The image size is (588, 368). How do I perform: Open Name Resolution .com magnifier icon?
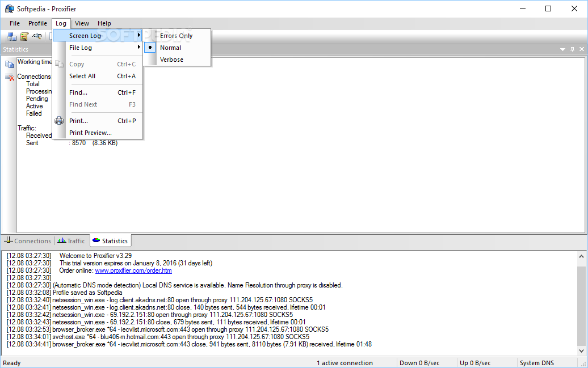coord(37,36)
